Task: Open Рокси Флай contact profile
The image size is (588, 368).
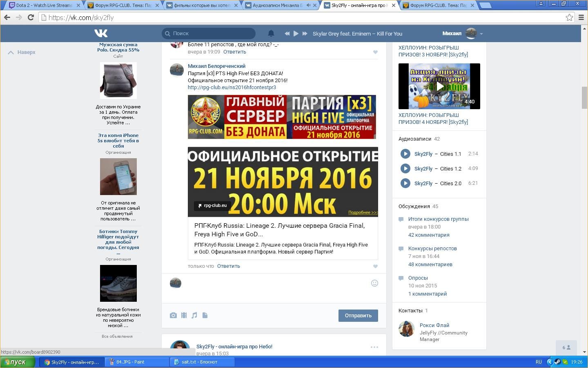Action: point(434,325)
